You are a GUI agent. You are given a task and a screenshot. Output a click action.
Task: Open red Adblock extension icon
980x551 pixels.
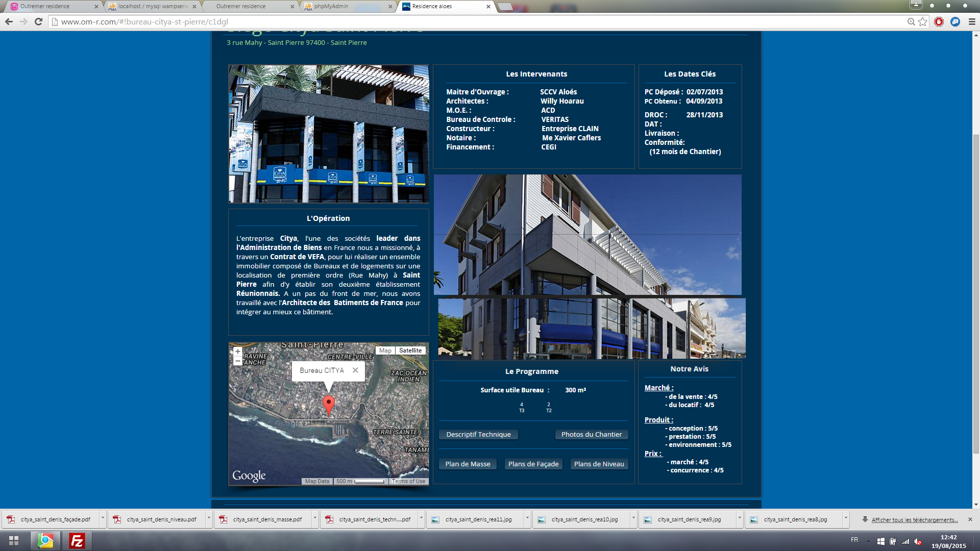point(939,21)
